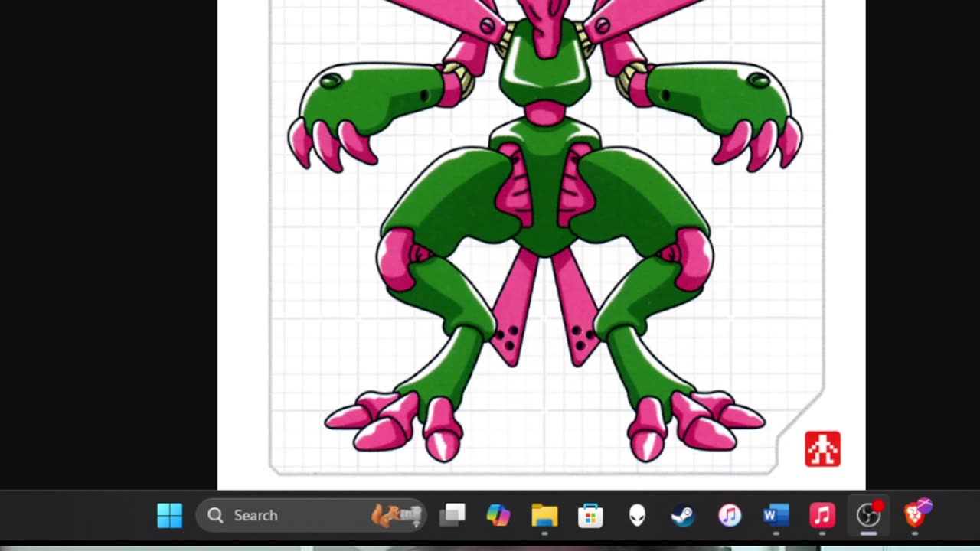Open Task View on the taskbar

click(x=452, y=515)
